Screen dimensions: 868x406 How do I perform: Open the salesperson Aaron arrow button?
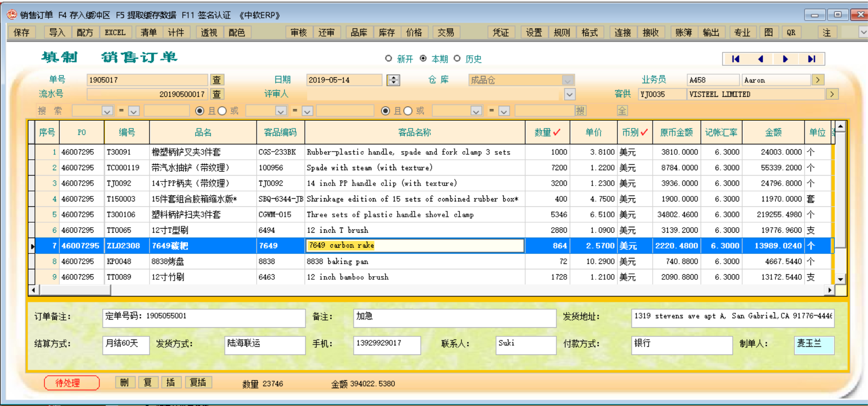pyautogui.click(x=818, y=80)
